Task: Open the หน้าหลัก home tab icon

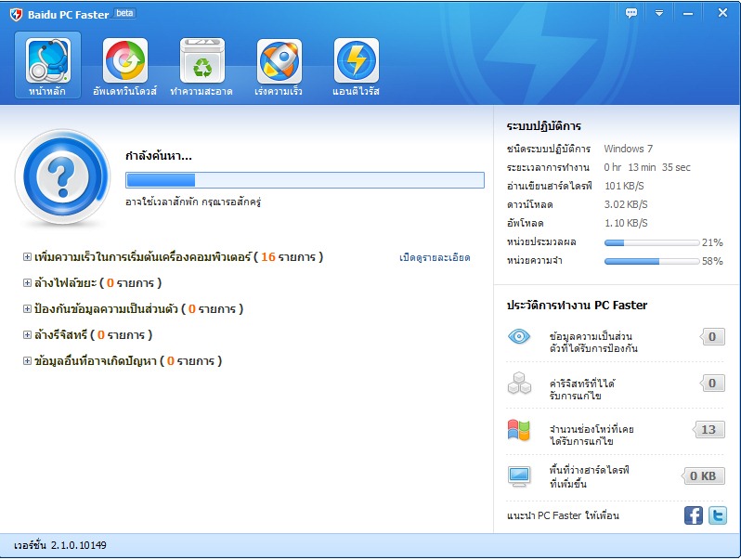Action: coord(47,61)
